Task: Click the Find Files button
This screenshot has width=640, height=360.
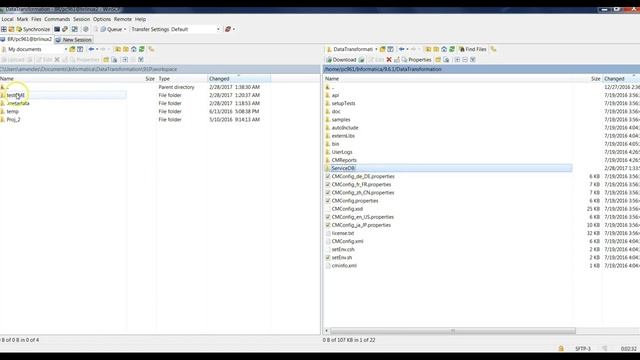Action: [x=473, y=49]
